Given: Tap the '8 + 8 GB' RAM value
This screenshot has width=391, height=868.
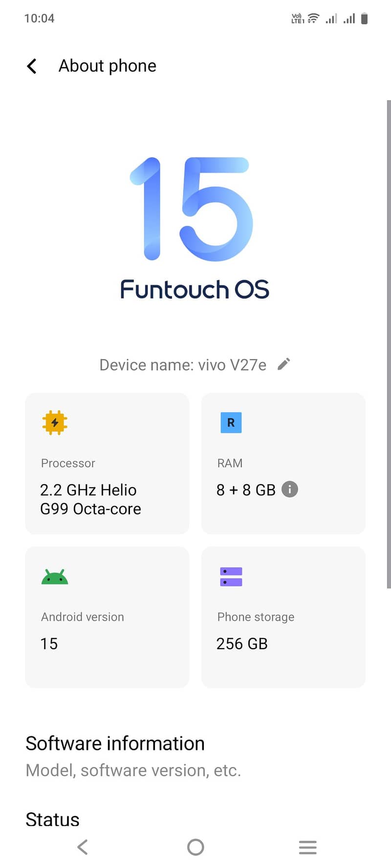Looking at the screenshot, I should 246,489.
